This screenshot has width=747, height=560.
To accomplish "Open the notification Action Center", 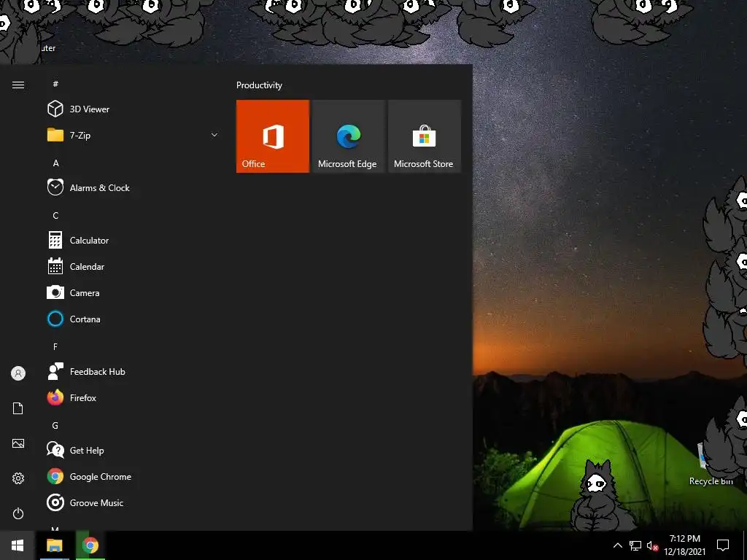I will pos(723,545).
